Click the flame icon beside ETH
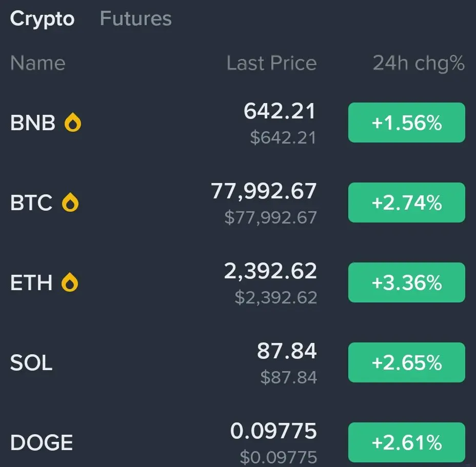The width and height of the screenshot is (476, 467). click(x=70, y=282)
